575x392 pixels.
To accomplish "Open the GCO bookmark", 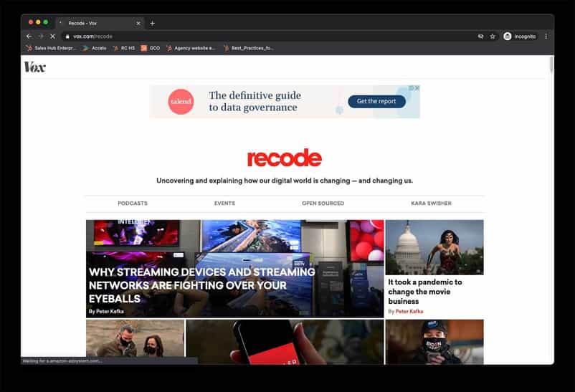I will click(151, 48).
